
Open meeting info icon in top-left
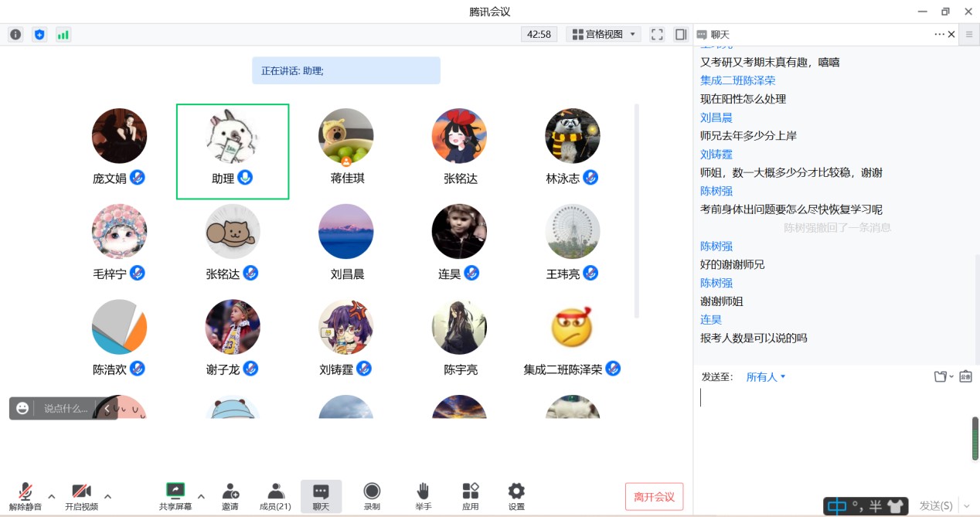tap(15, 34)
